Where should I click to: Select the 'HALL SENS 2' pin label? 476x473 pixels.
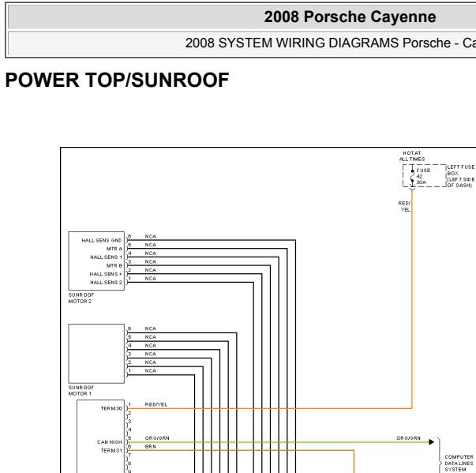coord(106,283)
